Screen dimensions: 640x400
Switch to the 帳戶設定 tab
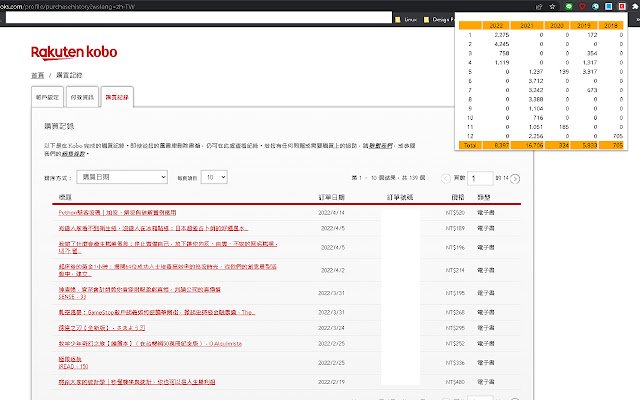pos(47,97)
